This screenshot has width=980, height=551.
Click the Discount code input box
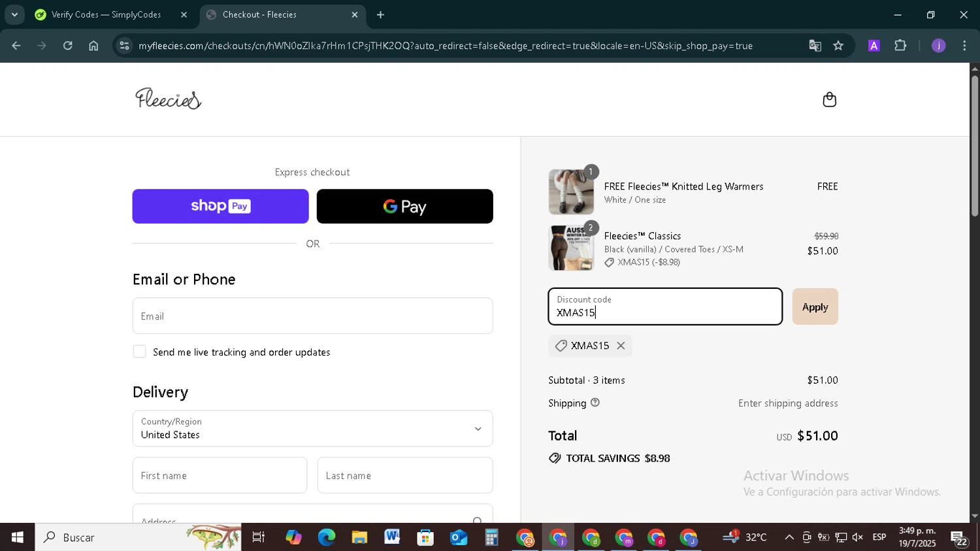click(x=665, y=307)
